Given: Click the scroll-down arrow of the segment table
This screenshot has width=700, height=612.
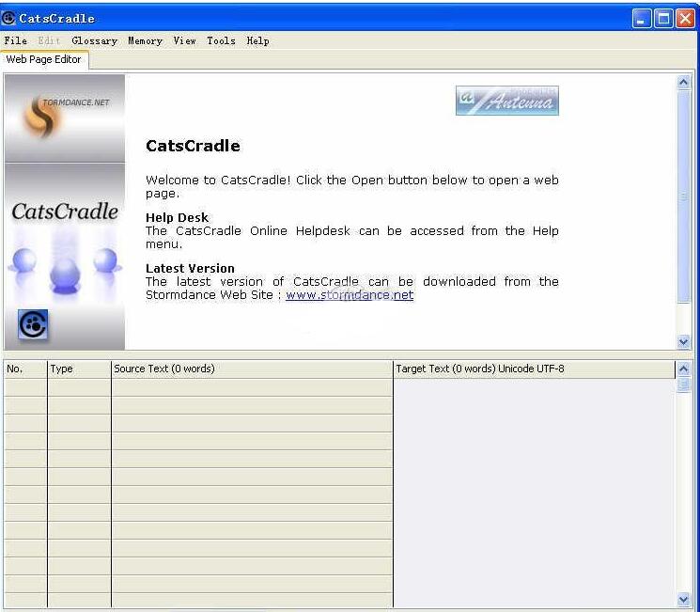Looking at the screenshot, I should tap(683, 599).
